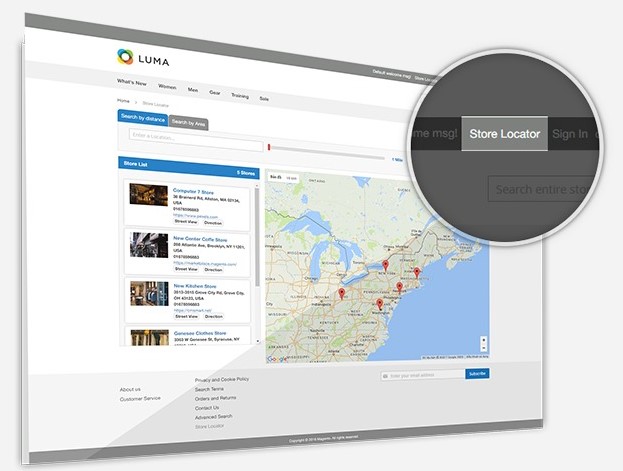This screenshot has width=623, height=471.
Task: Click Direction for New Center Coffe Store
Action: tap(213, 269)
